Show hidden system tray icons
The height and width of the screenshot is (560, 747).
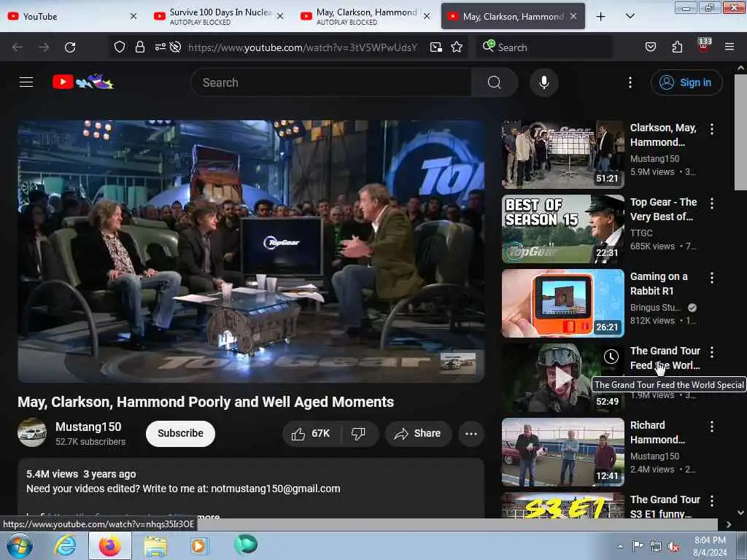620,546
